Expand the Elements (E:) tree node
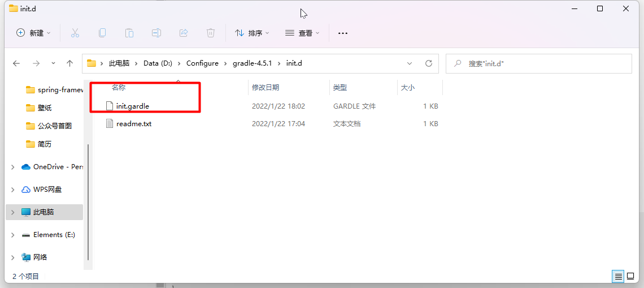Image resolution: width=644 pixels, height=288 pixels. [13, 234]
